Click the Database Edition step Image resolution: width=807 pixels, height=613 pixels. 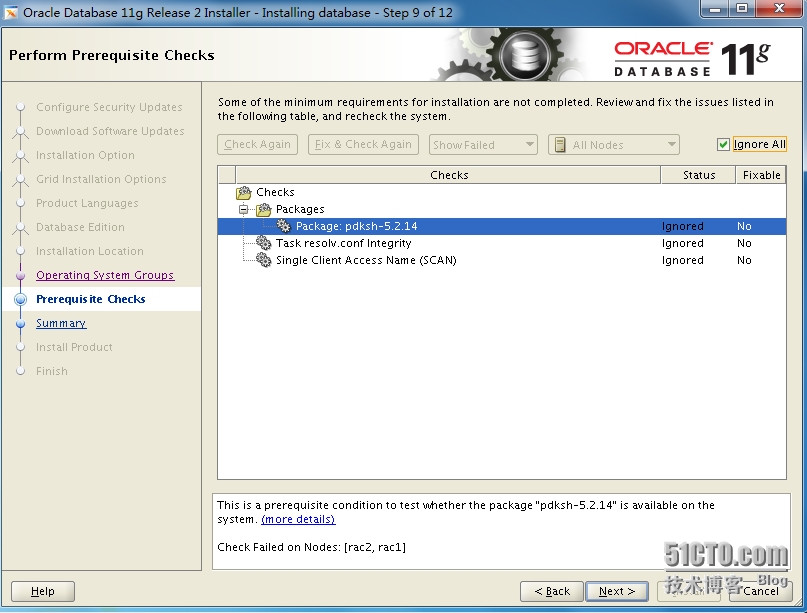80,227
